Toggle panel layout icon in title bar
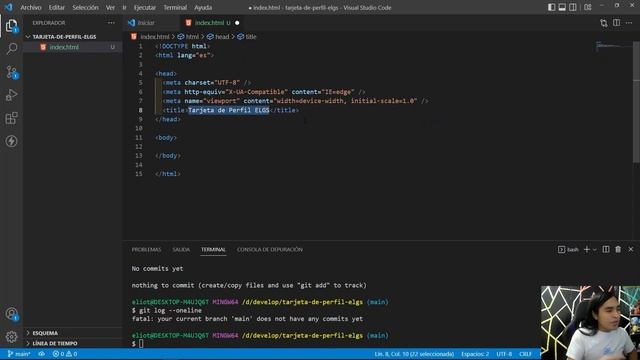 pyautogui.click(x=562, y=7)
